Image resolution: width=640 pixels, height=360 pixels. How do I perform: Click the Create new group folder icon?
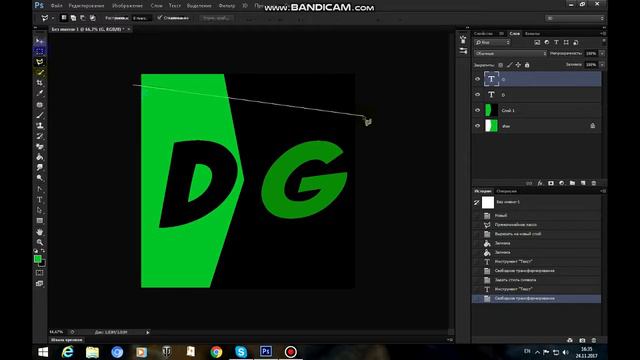click(572, 183)
